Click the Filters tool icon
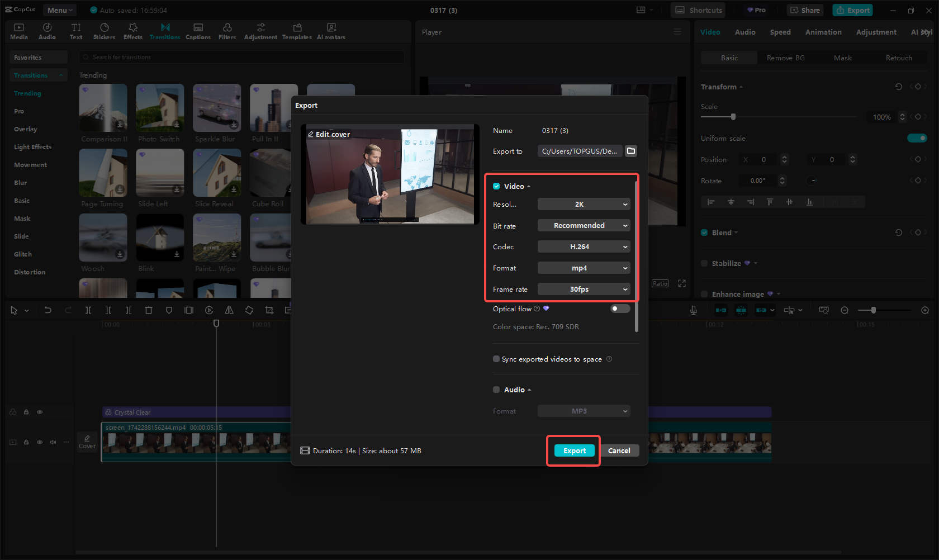The width and height of the screenshot is (939, 560). coord(227,31)
